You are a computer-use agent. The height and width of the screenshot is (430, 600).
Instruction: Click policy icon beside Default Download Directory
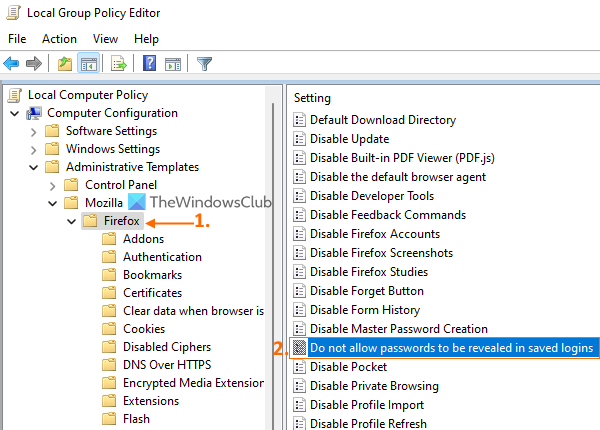click(x=299, y=120)
